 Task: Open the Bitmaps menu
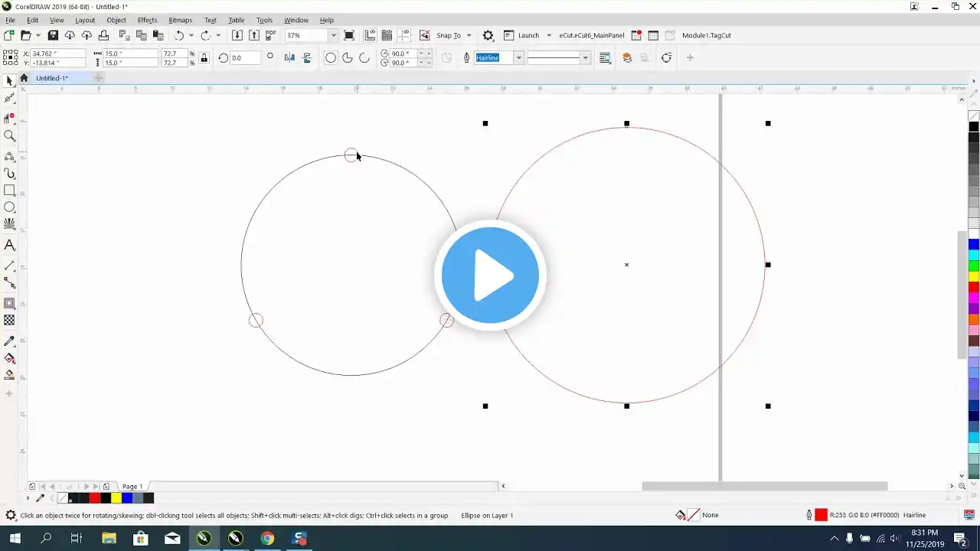(x=180, y=20)
